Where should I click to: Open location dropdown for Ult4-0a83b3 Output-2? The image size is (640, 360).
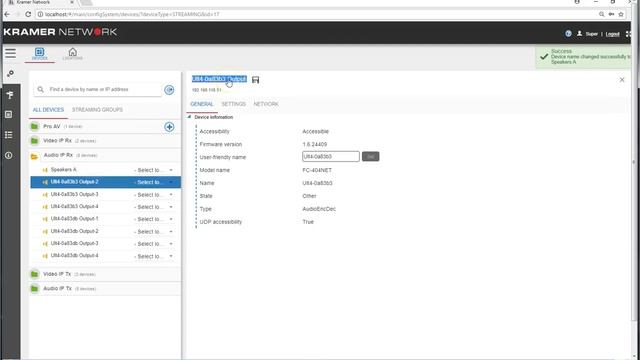(153, 182)
